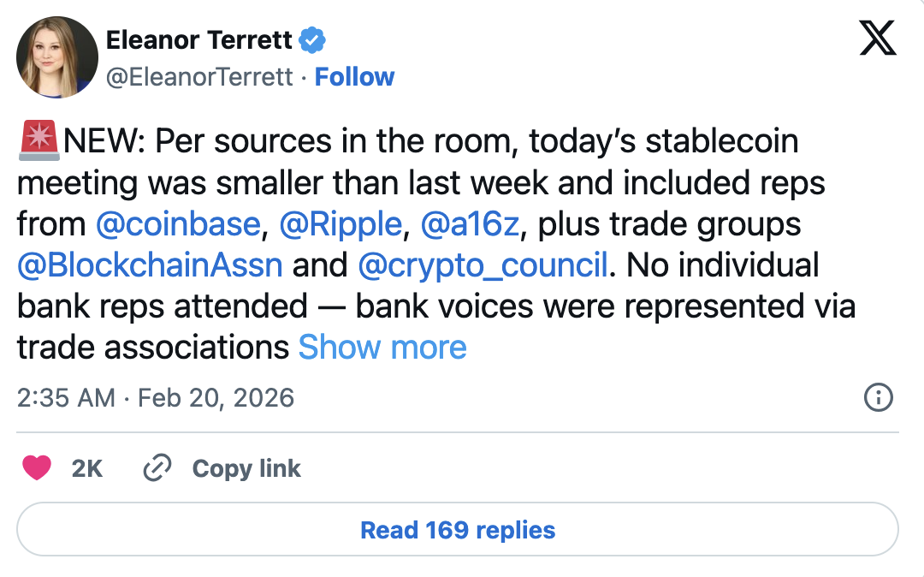Follow Eleanor Terrett
Image resolution: width=924 pixels, height=577 pixels.
354,77
